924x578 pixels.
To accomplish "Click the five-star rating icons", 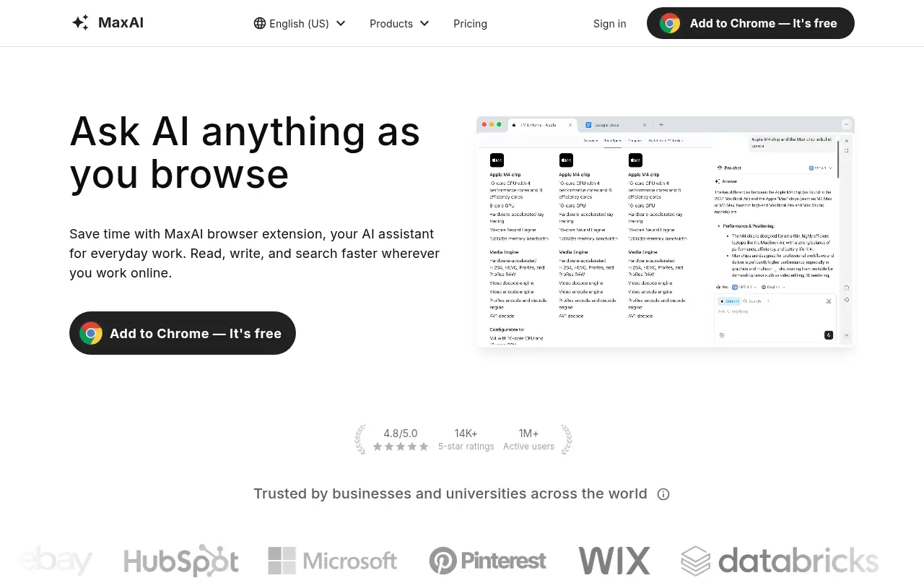I will click(401, 447).
